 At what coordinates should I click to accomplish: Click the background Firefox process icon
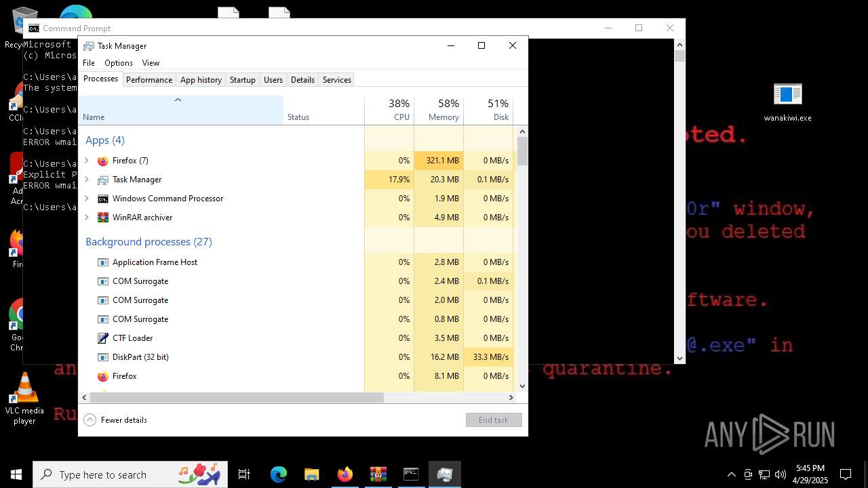click(103, 376)
